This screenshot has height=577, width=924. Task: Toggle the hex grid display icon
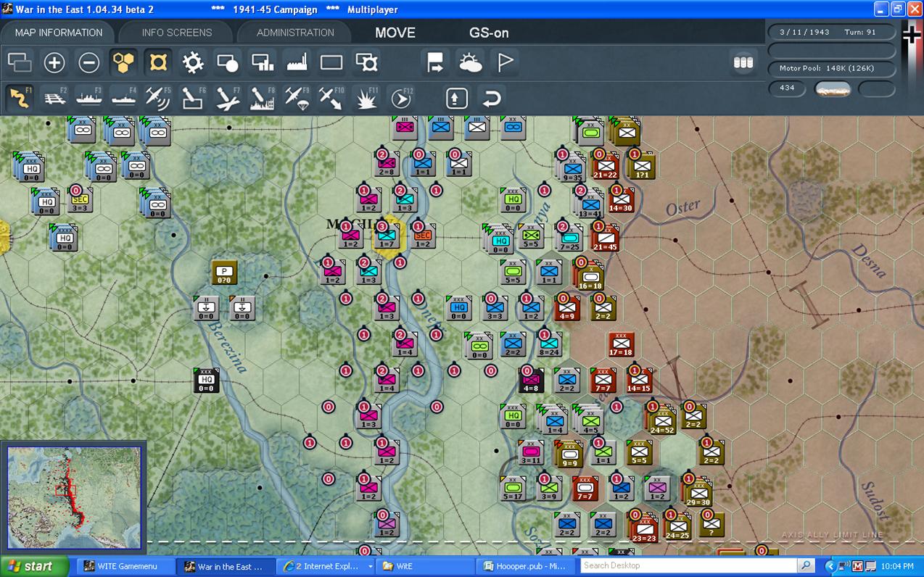[x=124, y=63]
